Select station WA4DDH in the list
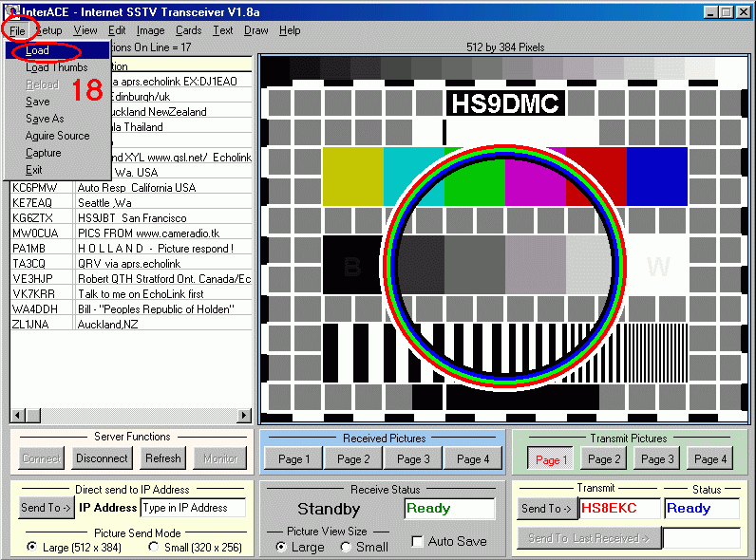This screenshot has height=560, width=756. click(x=131, y=308)
